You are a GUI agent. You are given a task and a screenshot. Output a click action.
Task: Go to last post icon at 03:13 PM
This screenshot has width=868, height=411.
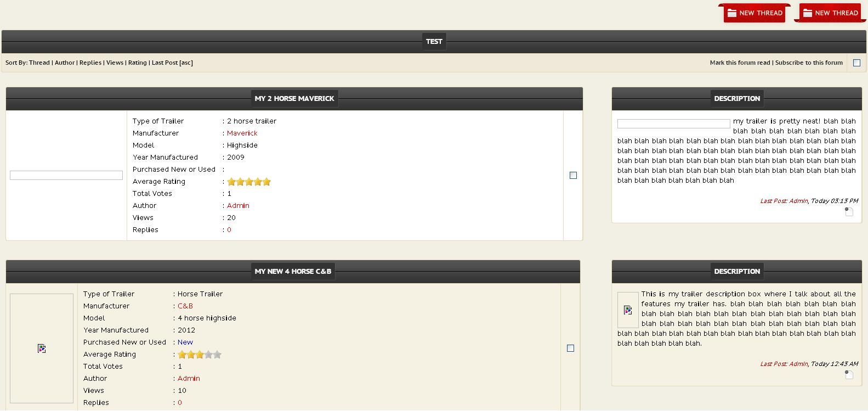point(849,212)
